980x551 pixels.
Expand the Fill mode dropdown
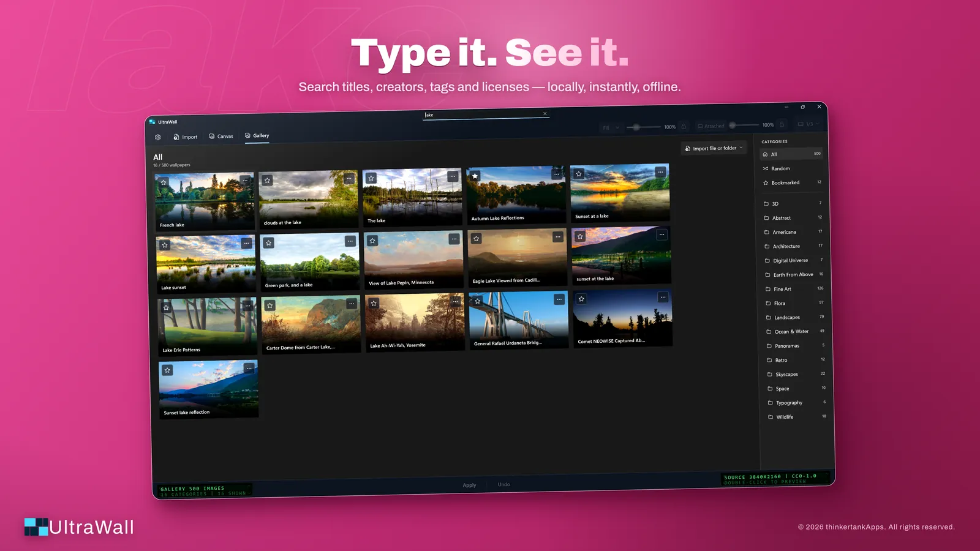611,127
